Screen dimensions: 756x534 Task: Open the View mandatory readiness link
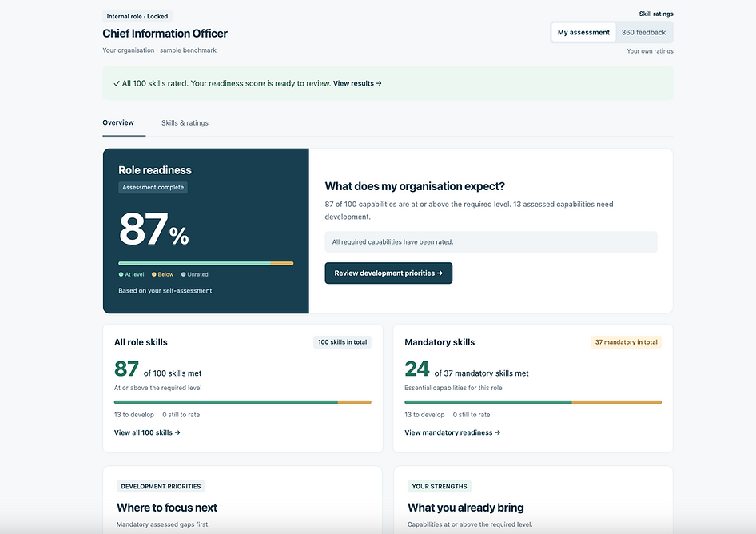(x=452, y=432)
